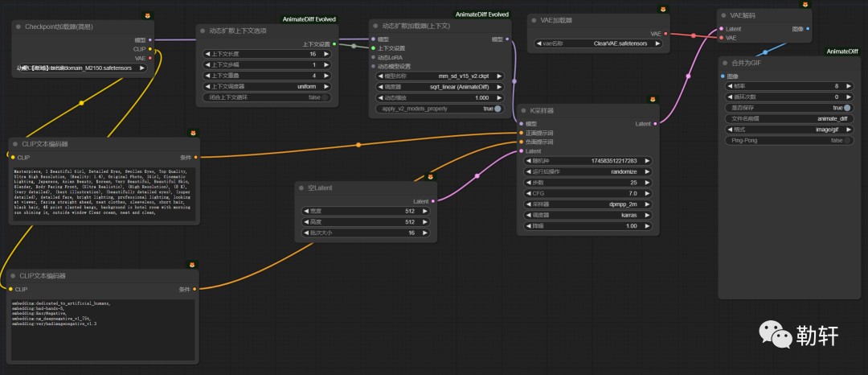868x375 pixels.
Task: Open the 格式 image/gif dropdown
Action: tap(789, 130)
